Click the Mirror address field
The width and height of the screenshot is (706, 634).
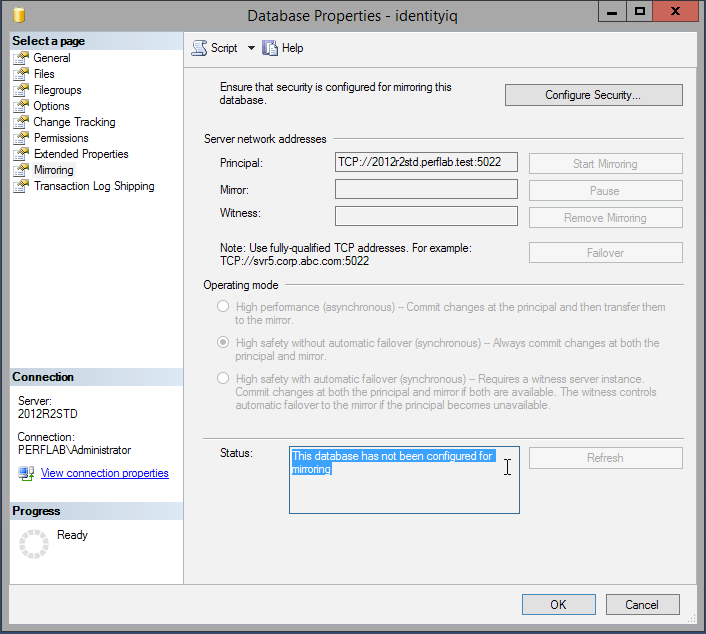click(426, 189)
